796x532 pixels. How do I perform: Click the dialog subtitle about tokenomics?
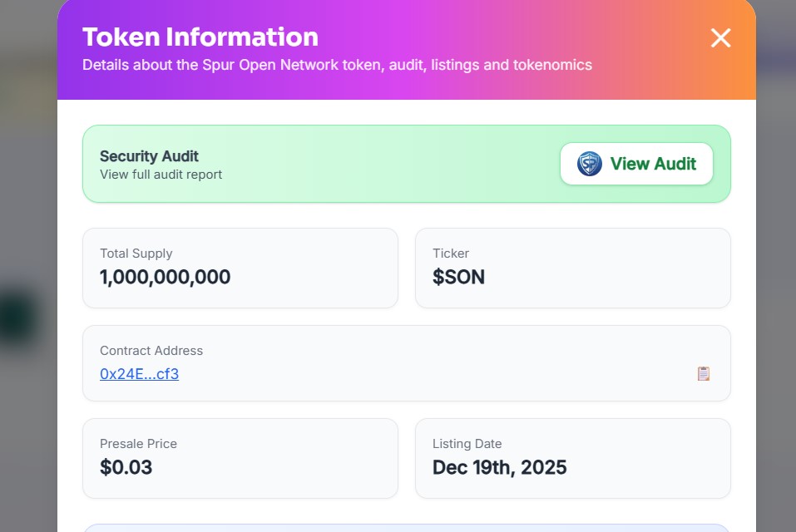tap(337, 65)
